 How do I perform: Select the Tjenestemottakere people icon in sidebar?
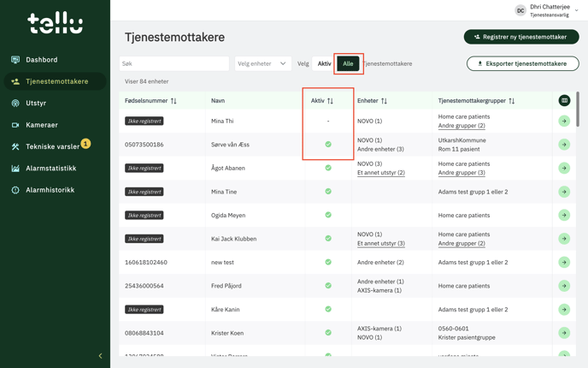[15, 81]
